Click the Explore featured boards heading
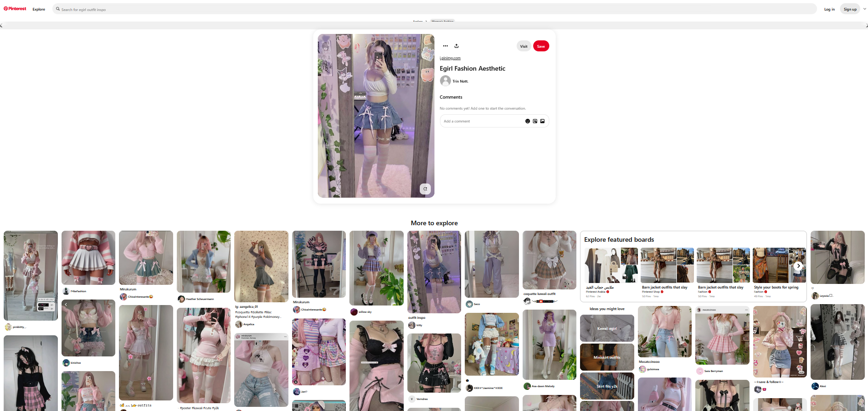The height and width of the screenshot is (411, 868). (x=619, y=239)
